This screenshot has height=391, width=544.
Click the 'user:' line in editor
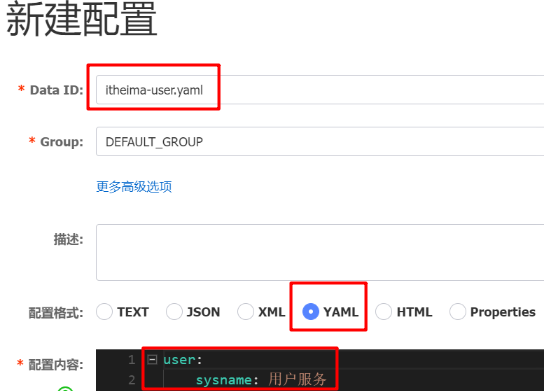183,360
